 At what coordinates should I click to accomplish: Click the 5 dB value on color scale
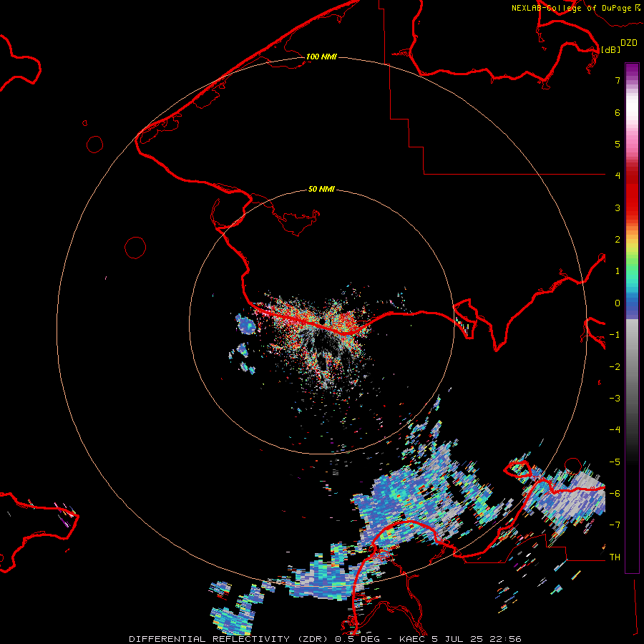click(x=618, y=144)
